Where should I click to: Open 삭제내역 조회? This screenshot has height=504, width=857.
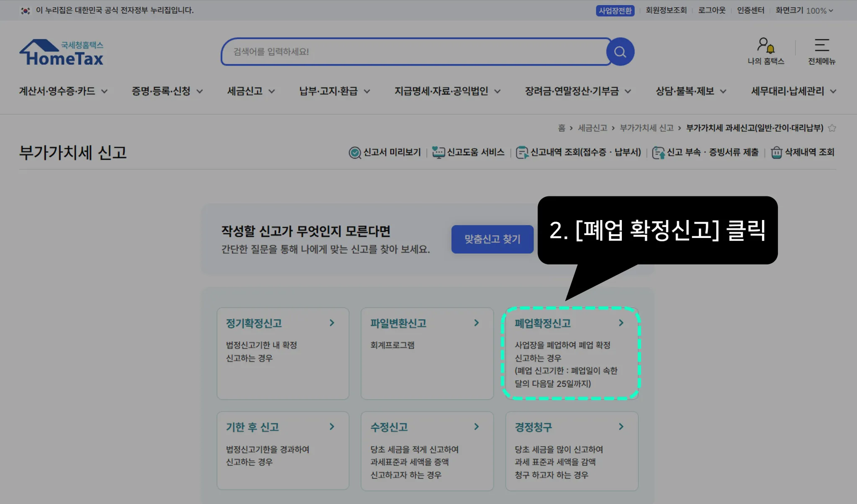pyautogui.click(x=803, y=152)
